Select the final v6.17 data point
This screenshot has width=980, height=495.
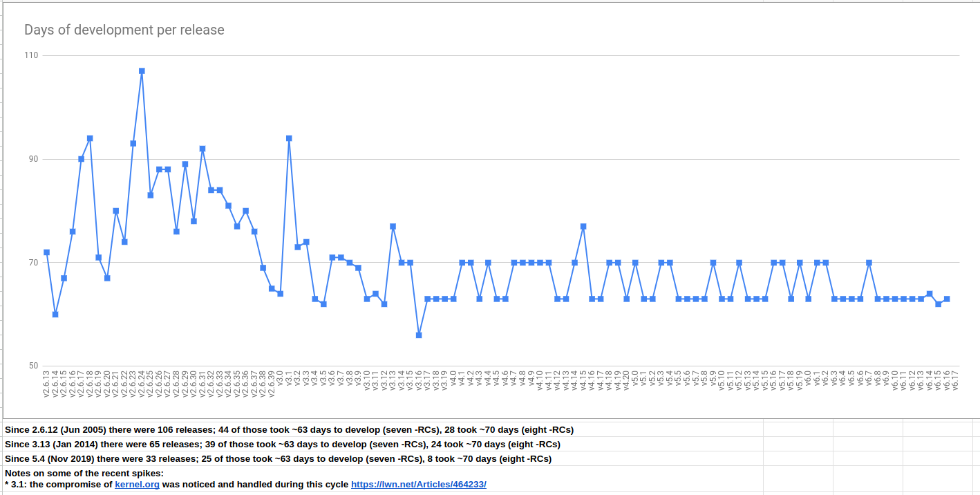click(x=947, y=299)
